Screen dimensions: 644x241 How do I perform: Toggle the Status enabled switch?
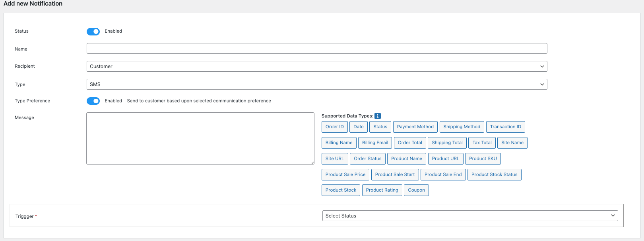(93, 31)
